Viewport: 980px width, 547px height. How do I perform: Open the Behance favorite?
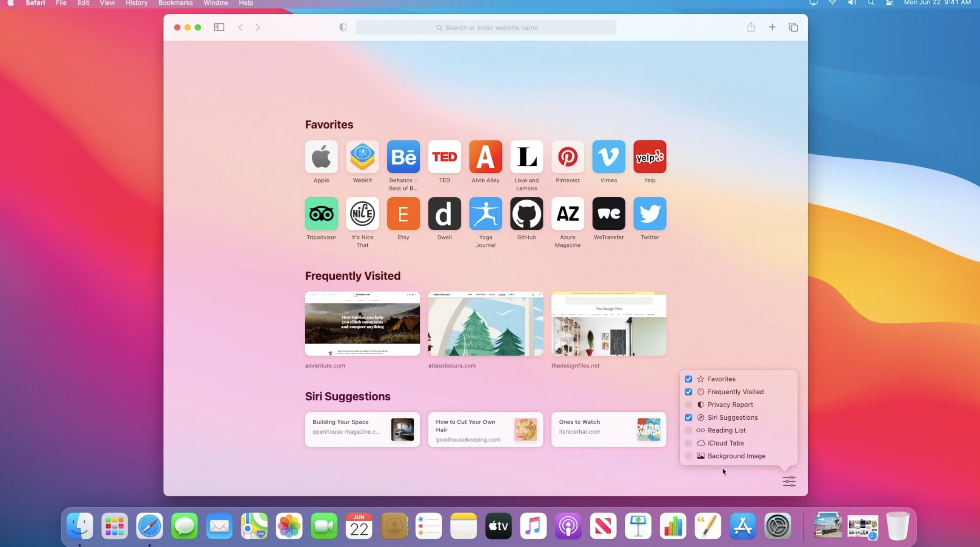click(x=403, y=157)
